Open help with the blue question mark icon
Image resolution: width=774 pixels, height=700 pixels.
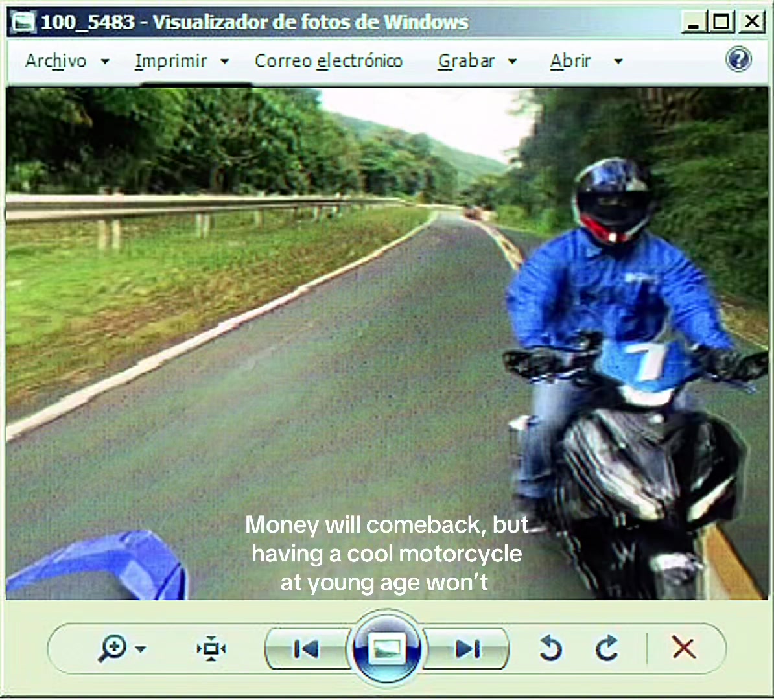click(x=738, y=60)
